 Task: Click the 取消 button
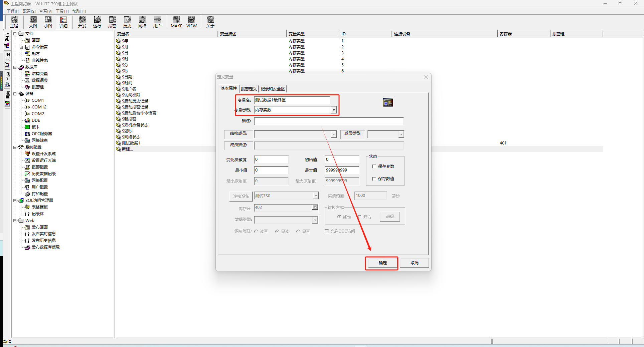point(414,263)
